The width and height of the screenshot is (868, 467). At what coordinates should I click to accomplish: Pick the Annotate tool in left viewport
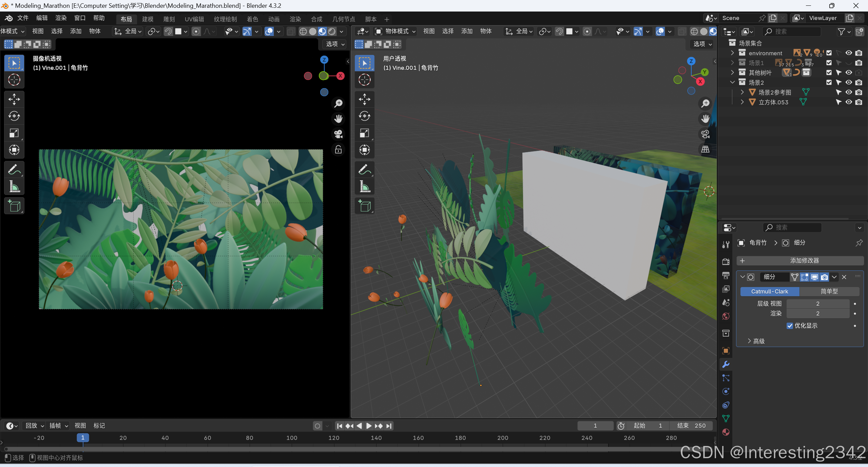tap(14, 169)
